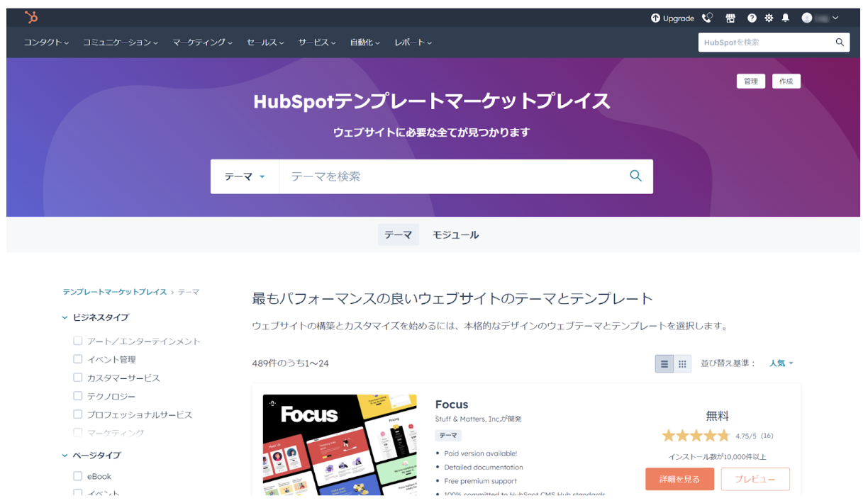
Task: Check the eBook page type checkbox
Action: [x=78, y=476]
